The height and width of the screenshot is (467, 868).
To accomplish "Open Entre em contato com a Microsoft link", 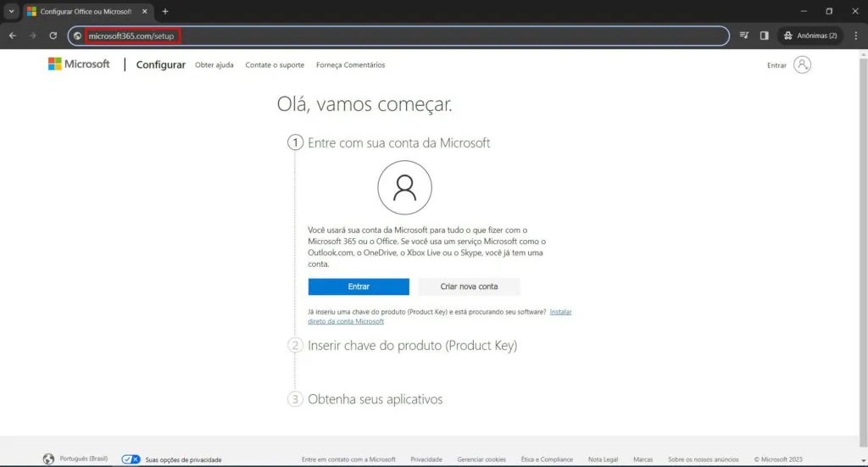I will pyautogui.click(x=348, y=459).
